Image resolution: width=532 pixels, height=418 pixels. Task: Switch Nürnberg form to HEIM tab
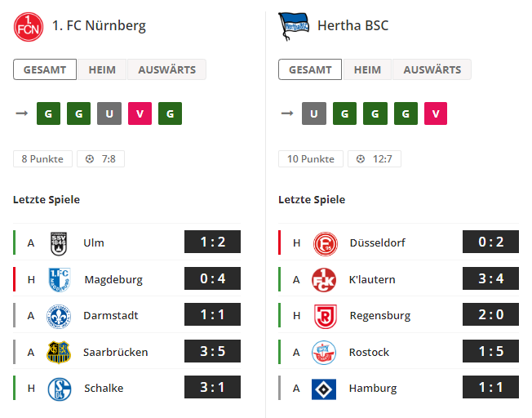(x=102, y=69)
